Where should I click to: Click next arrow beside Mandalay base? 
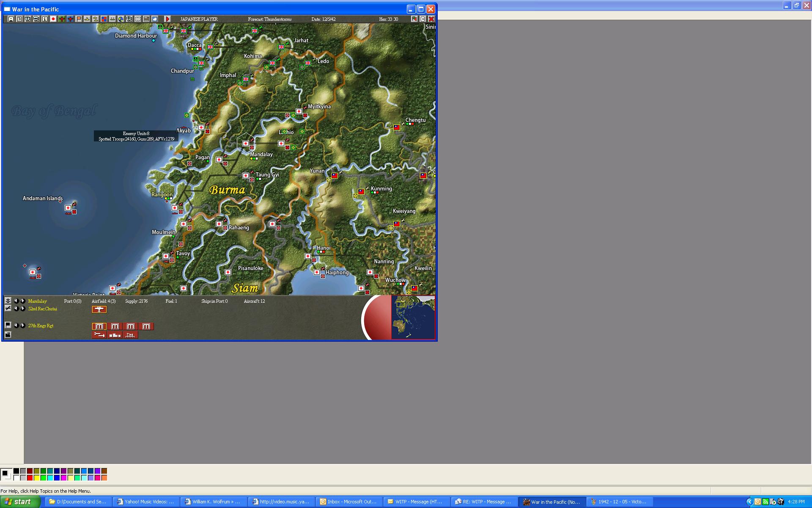click(23, 301)
